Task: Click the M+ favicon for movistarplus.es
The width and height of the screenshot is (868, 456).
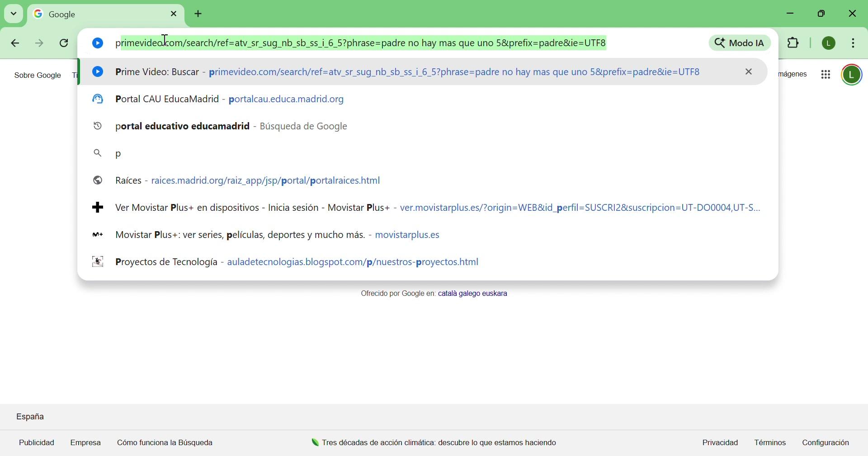Action: click(98, 235)
